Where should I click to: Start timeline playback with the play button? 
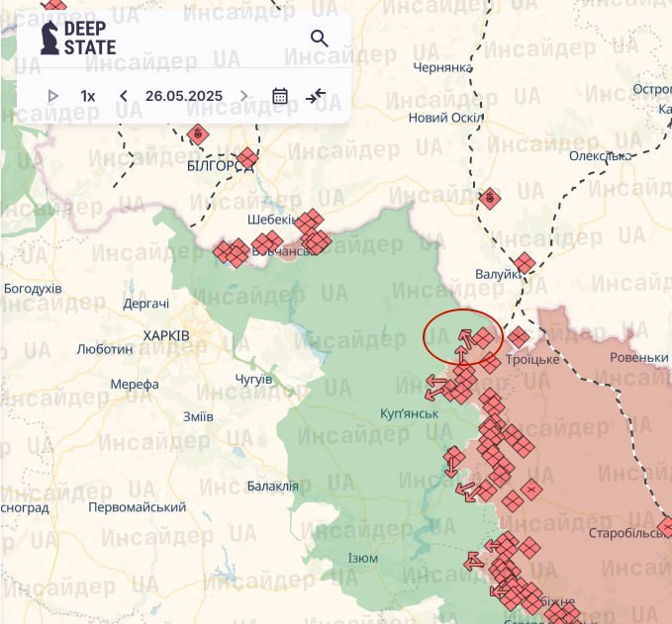click(53, 96)
